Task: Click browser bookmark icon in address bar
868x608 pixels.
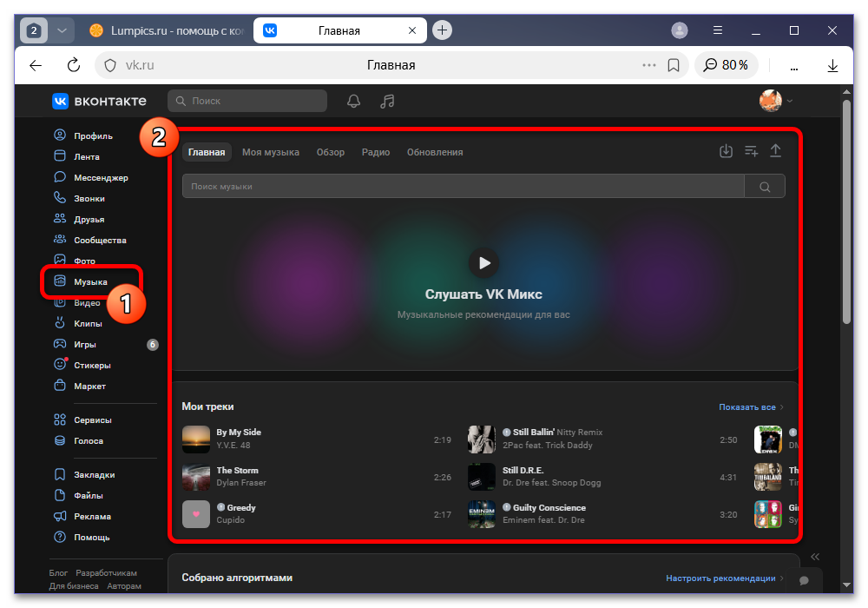Action: tap(674, 65)
